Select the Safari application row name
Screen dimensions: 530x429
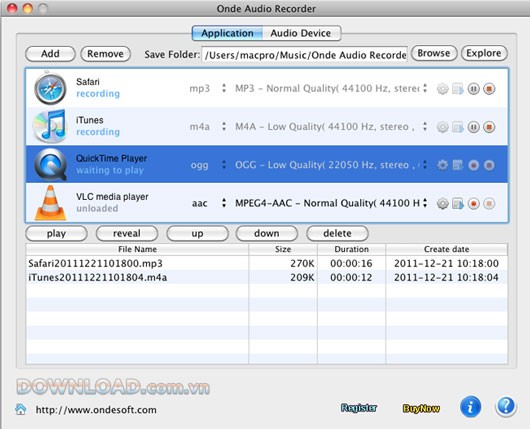[88, 82]
